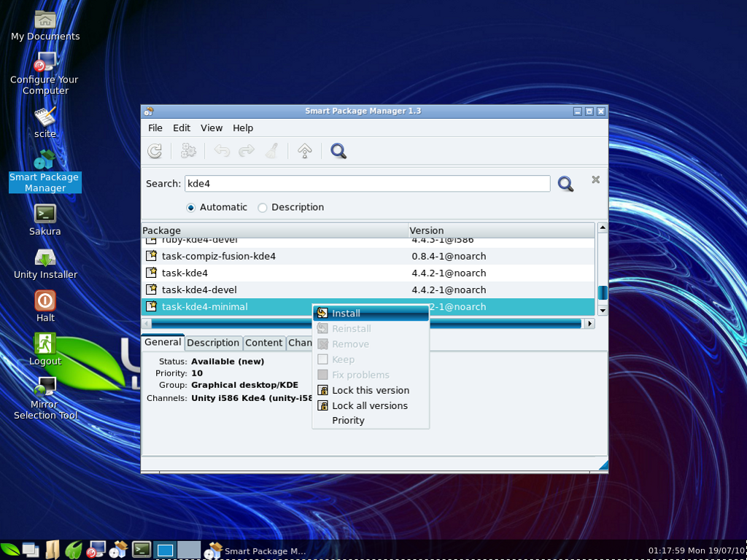Click the Halt desktop icon
747x560 pixels.
click(45, 300)
